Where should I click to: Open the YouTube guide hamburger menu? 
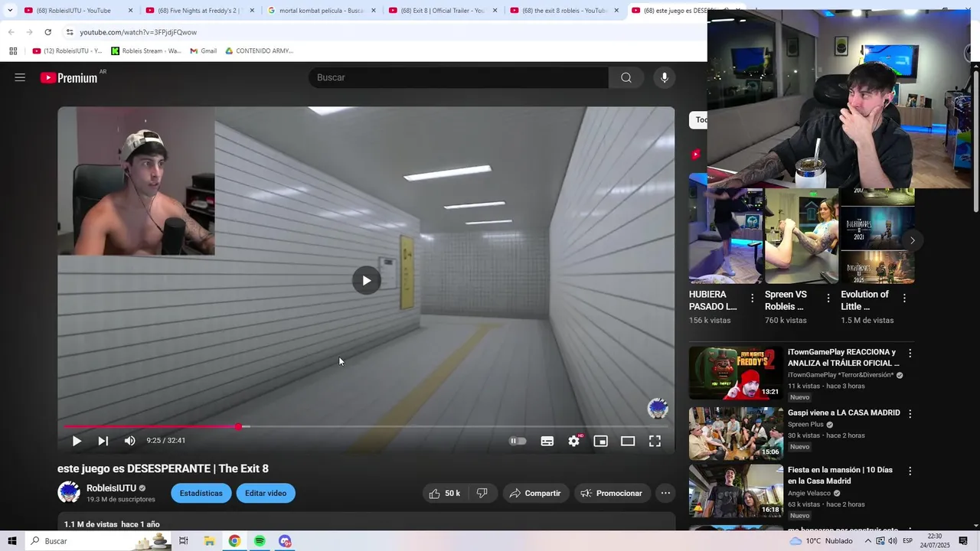click(x=20, y=77)
